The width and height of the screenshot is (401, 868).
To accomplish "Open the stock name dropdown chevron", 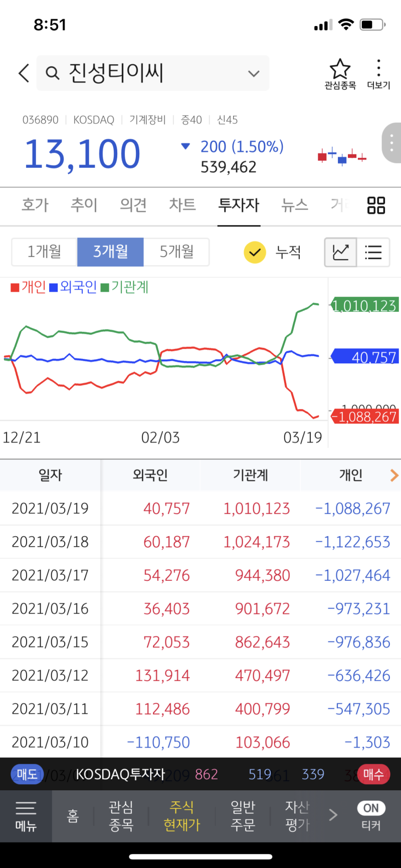I will click(254, 73).
